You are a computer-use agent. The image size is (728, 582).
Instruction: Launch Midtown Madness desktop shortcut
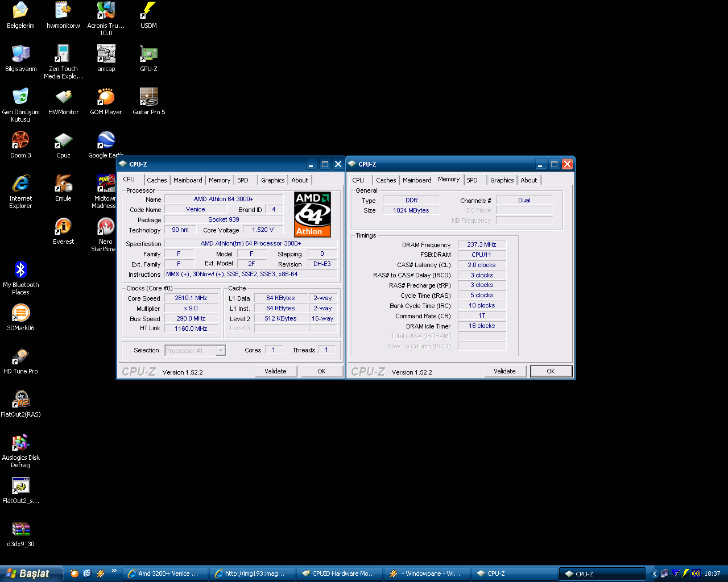point(106,192)
